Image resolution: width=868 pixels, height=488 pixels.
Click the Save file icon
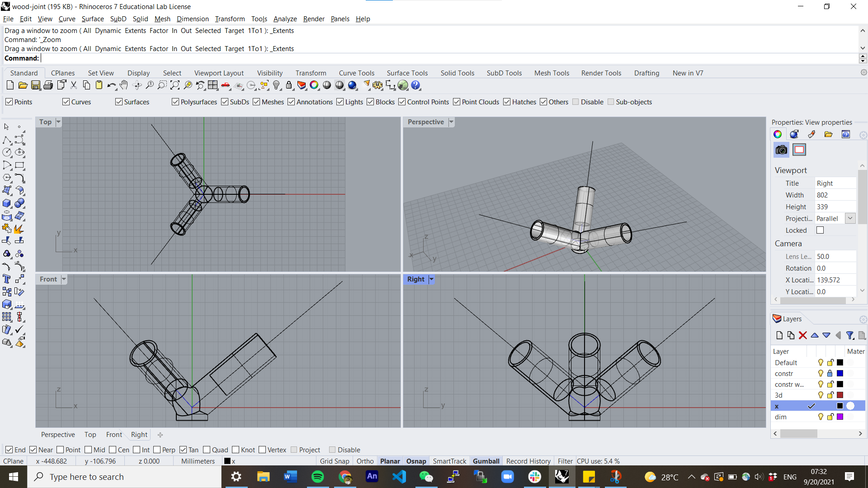36,85
